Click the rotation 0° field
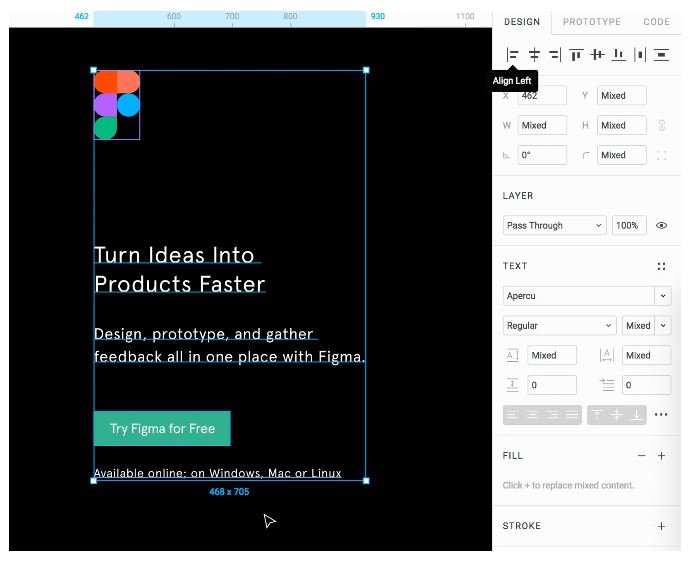This screenshot has width=693, height=571. 542,155
